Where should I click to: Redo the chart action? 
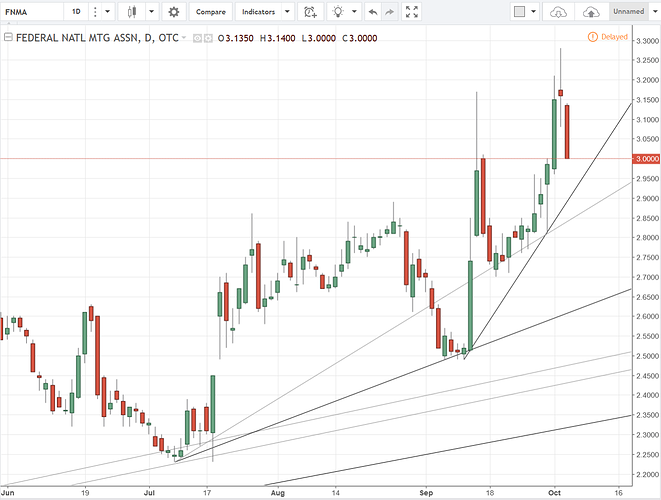pyautogui.click(x=390, y=12)
